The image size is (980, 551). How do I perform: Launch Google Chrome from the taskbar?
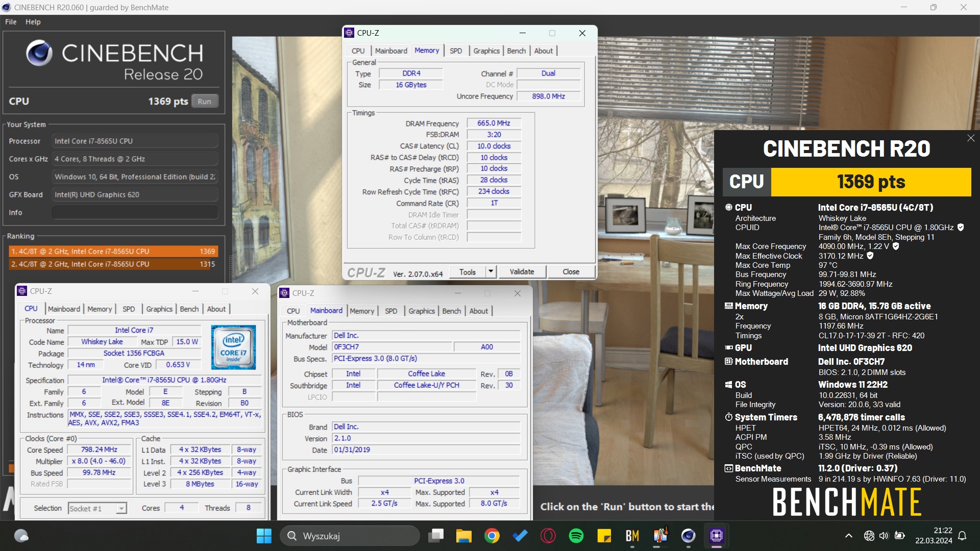coord(492,536)
